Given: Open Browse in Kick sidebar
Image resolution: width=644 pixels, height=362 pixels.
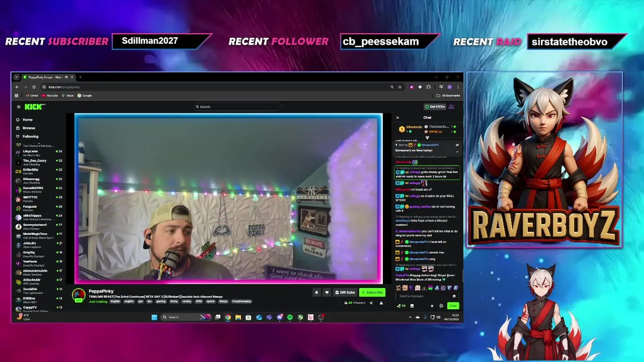Looking at the screenshot, I should coord(25,128).
